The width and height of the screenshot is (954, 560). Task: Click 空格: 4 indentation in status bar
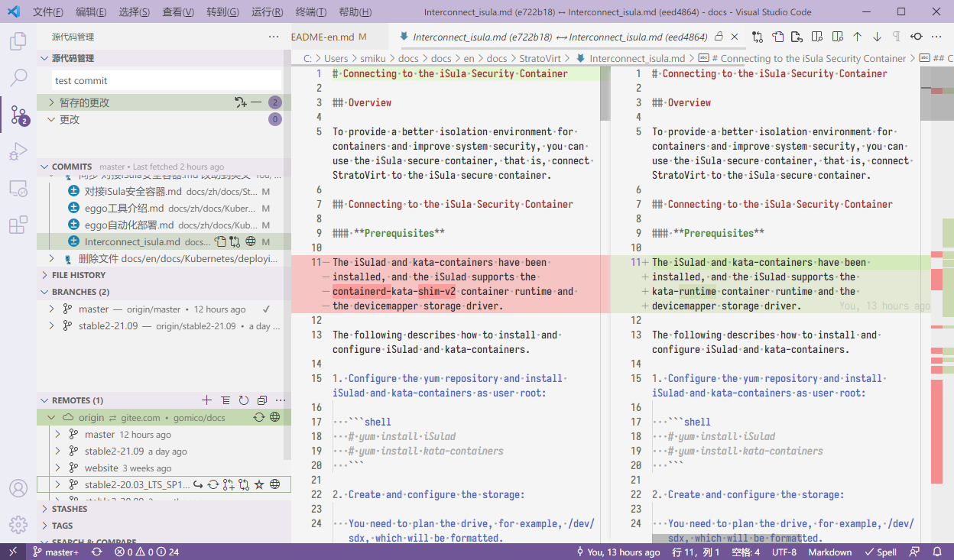745,552
